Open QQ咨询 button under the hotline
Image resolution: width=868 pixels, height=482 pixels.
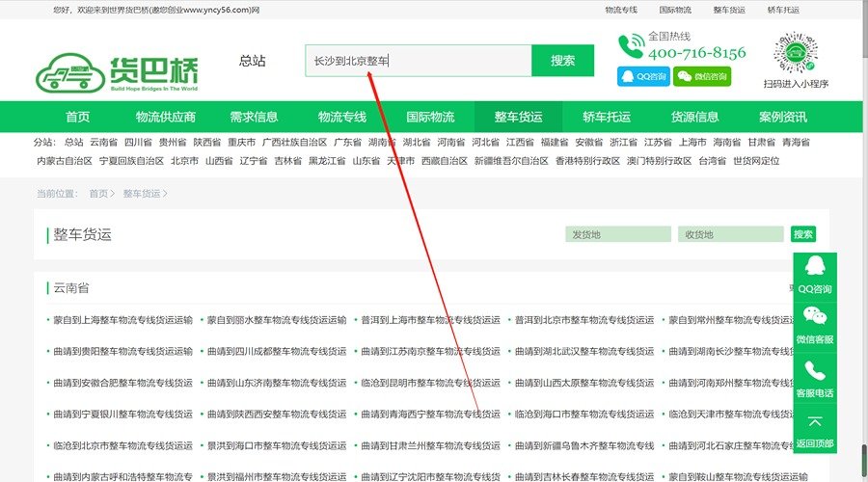coord(642,76)
